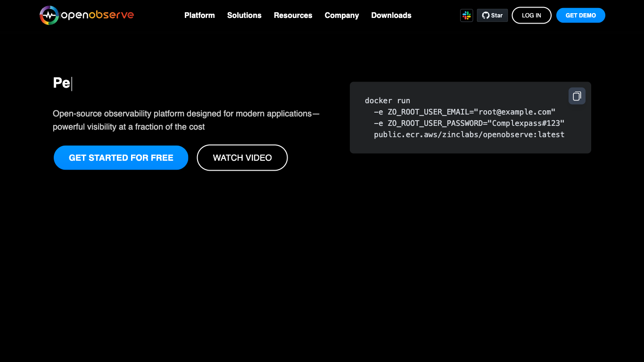Request a demo via GET DEMO
The height and width of the screenshot is (362, 644).
click(580, 16)
